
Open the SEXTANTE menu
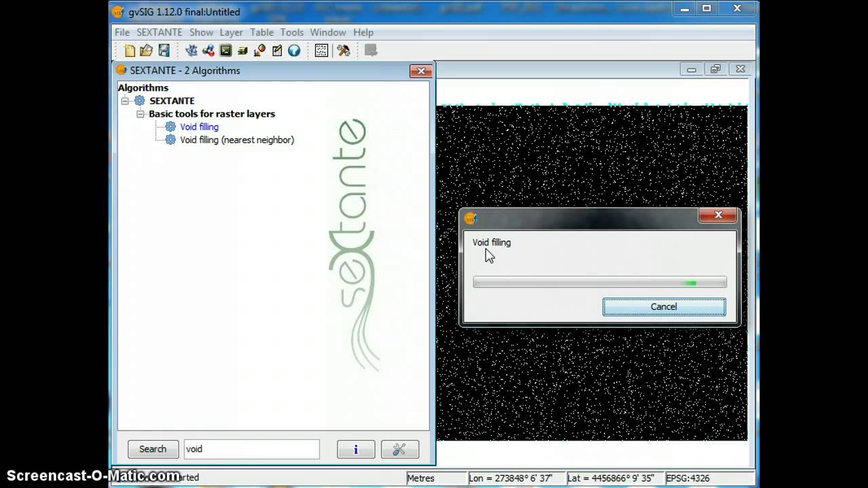(x=159, y=32)
